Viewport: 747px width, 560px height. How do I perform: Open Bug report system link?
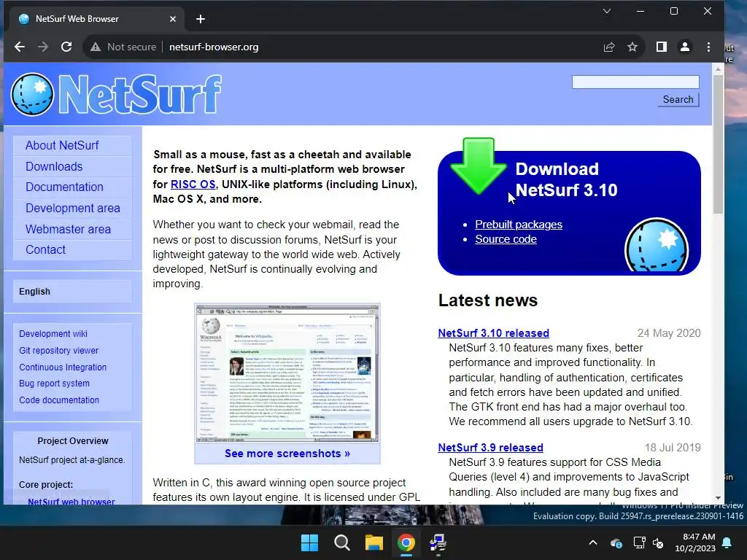pos(54,384)
